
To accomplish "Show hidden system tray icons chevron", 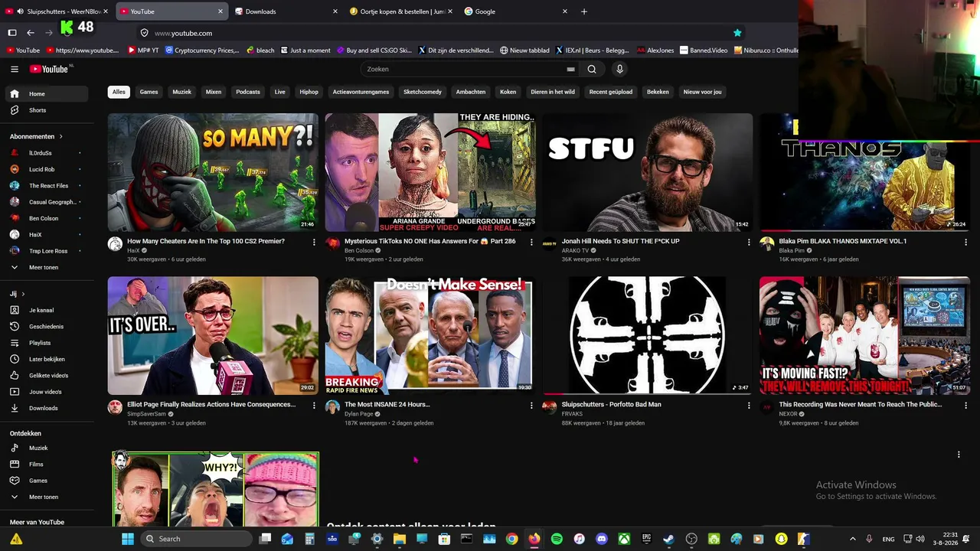I will 852,539.
